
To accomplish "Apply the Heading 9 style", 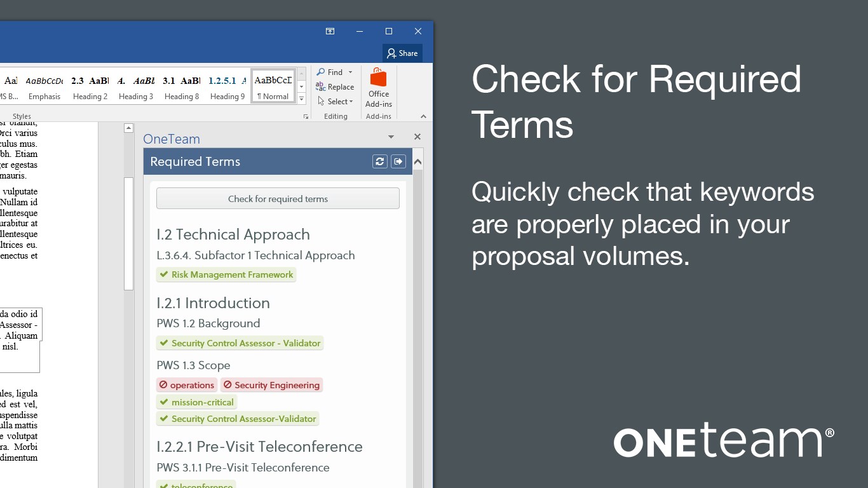I will [x=227, y=86].
